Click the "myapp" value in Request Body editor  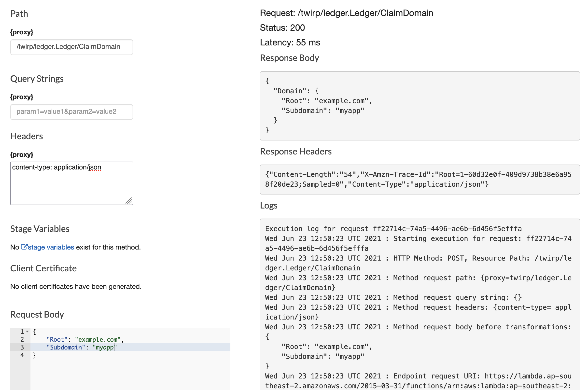coord(104,348)
